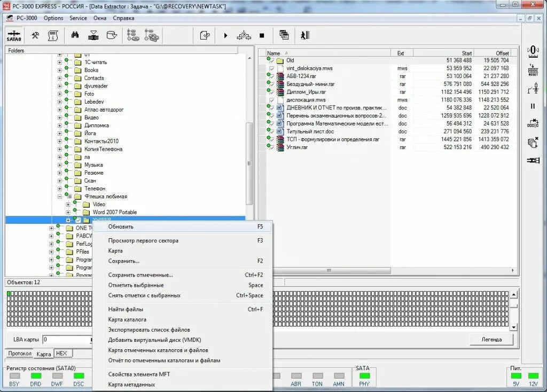547x392 pixels.
Task: Choose Обновить from the context menu
Action: 183,226
